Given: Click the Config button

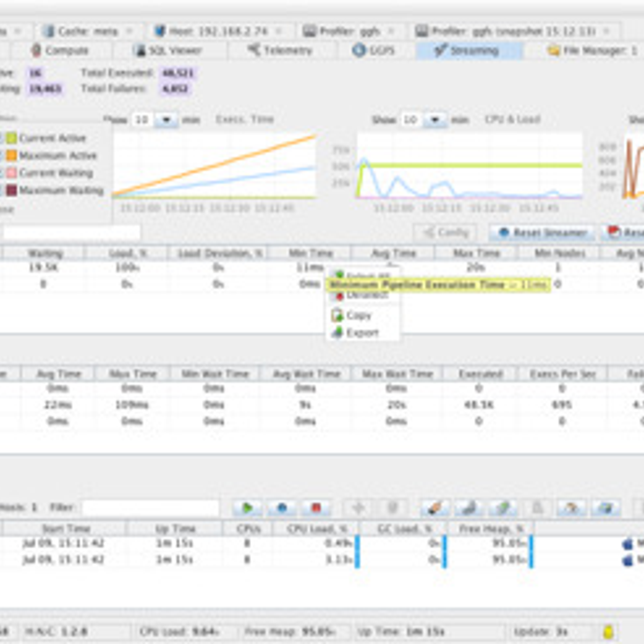Looking at the screenshot, I should pos(447,232).
